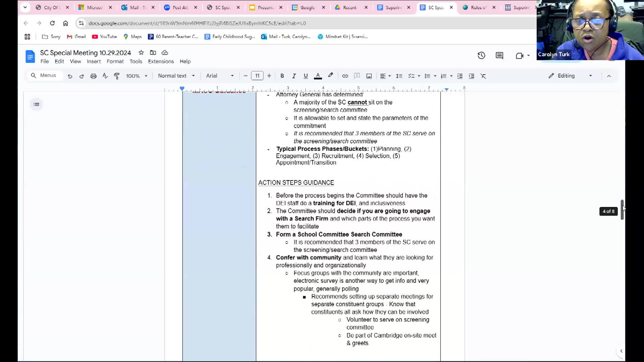Viewport: 644px width, 362px height.
Task: Clear formatting icon
Action: pos(483,76)
